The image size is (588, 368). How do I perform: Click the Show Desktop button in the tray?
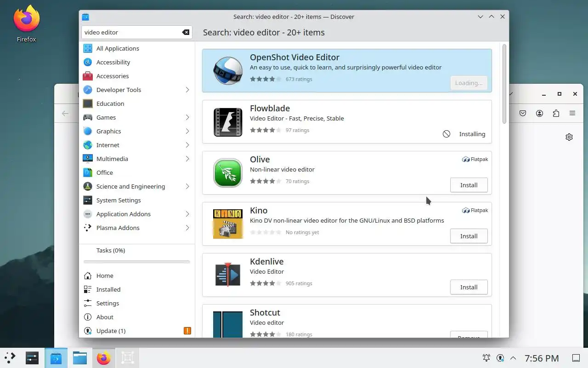[576, 358]
